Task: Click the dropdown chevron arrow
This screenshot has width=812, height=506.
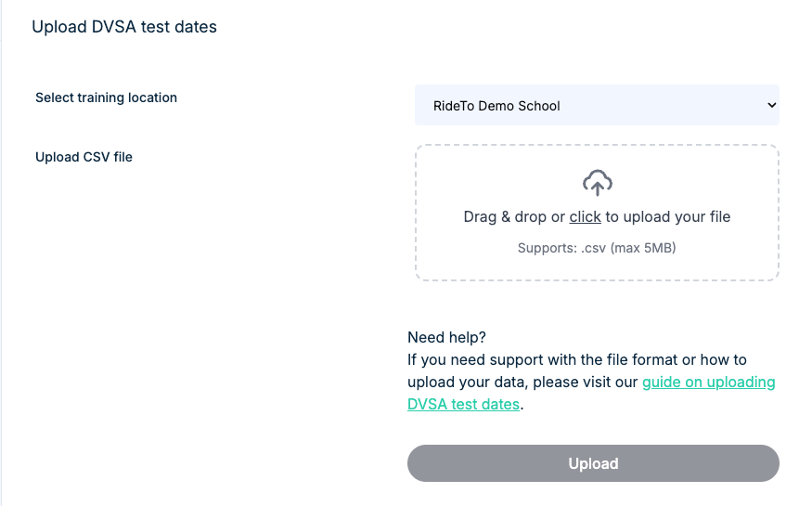Action: pyautogui.click(x=771, y=106)
